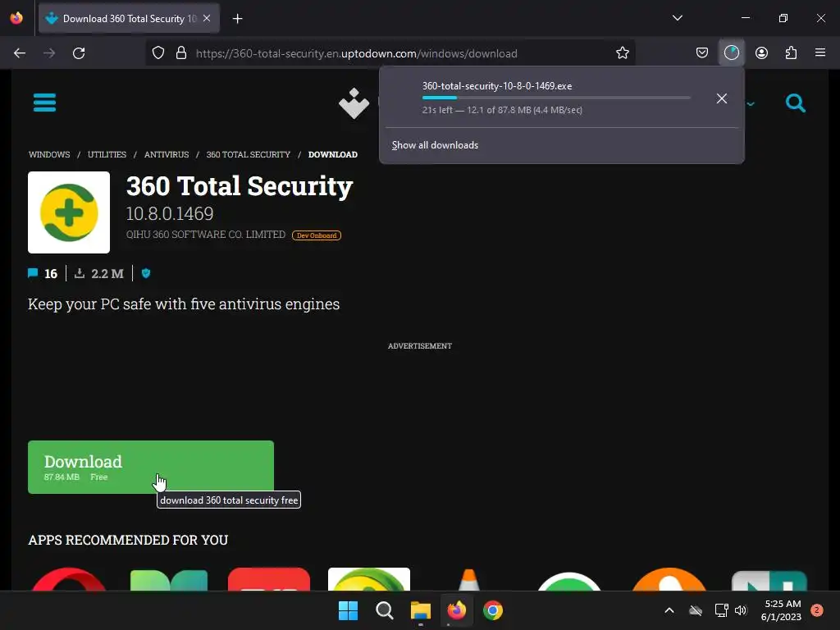840x630 pixels.
Task: Open the Firefox application hamburger menu
Action: click(x=820, y=52)
